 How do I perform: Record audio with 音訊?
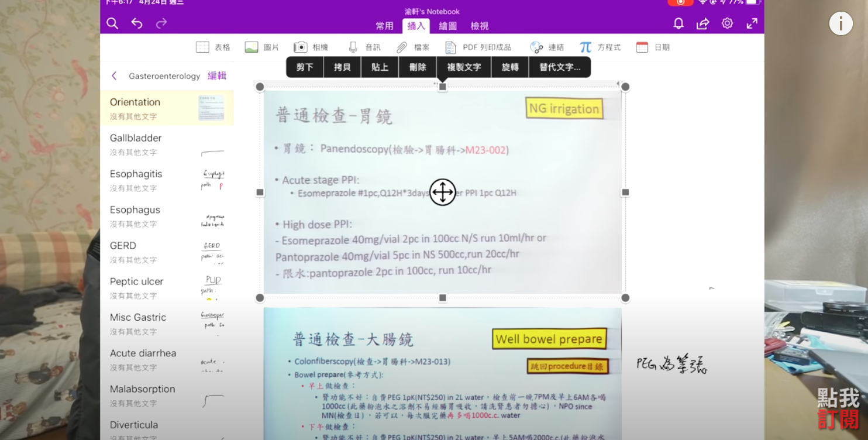(364, 47)
